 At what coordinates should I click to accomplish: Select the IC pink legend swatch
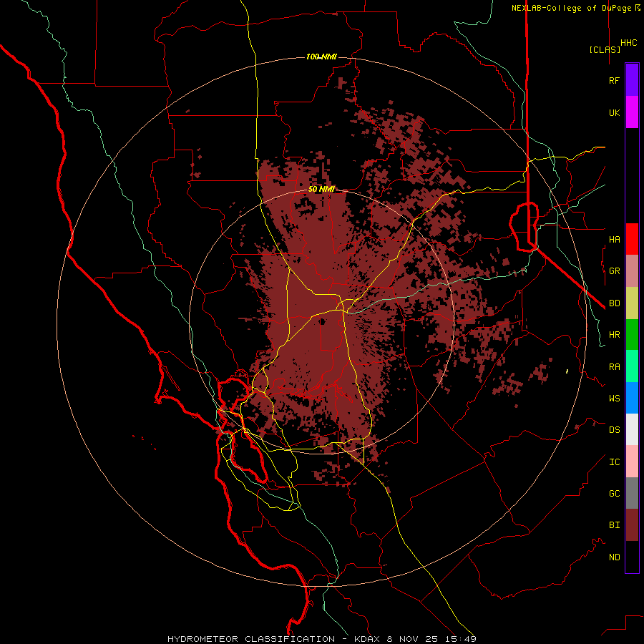632,462
